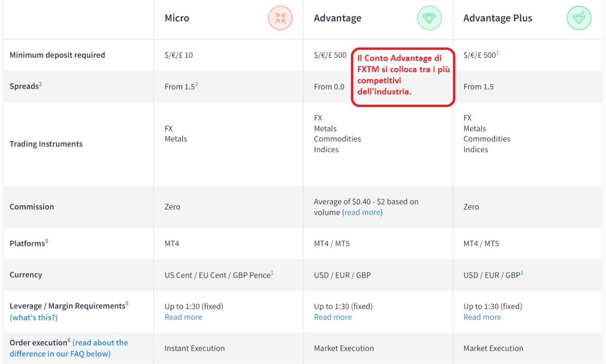Click footnote 2 next to Spreads
Viewport: 606px width, 364px height.
40,84
